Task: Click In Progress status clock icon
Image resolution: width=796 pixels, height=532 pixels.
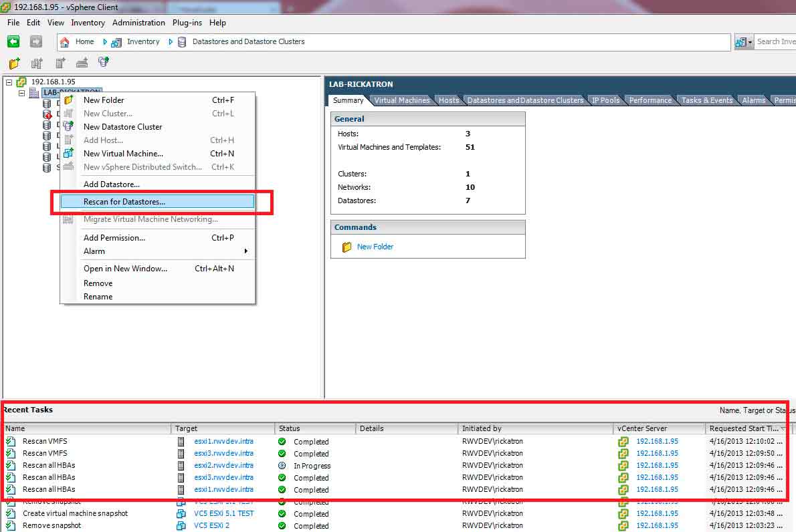Action: click(x=282, y=466)
